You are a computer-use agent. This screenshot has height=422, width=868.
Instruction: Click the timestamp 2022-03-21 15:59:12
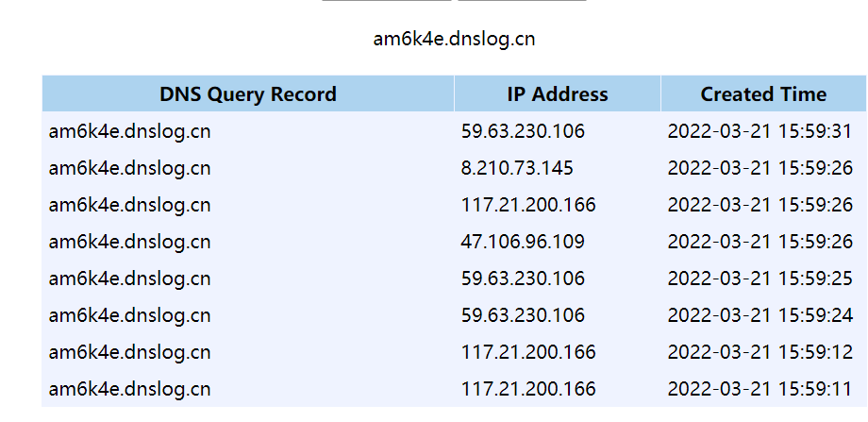[x=759, y=352]
